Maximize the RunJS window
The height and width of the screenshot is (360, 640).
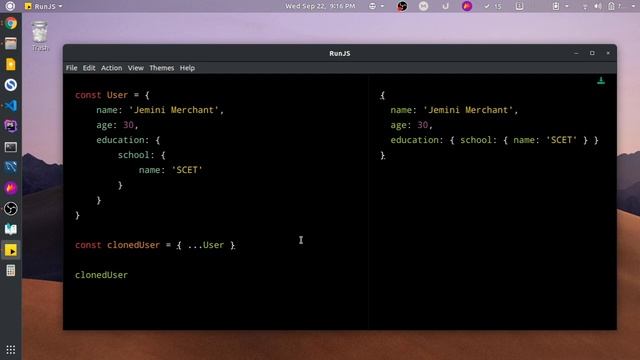[592, 53]
